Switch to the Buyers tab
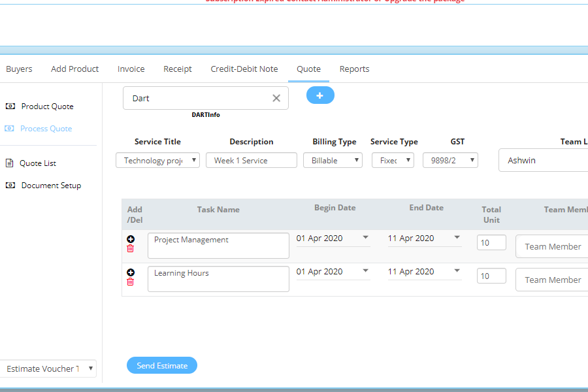Image resolution: width=588 pixels, height=392 pixels. 19,69
